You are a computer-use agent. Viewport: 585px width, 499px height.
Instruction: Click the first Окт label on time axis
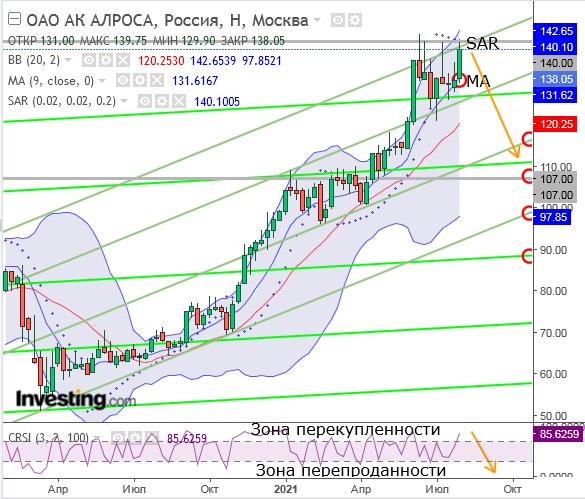coord(210,489)
